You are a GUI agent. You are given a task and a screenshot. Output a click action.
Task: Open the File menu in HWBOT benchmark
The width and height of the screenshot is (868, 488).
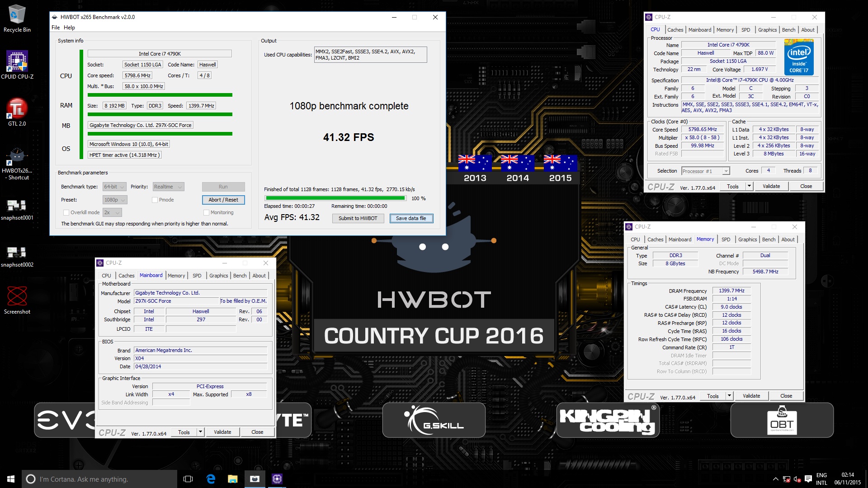56,28
